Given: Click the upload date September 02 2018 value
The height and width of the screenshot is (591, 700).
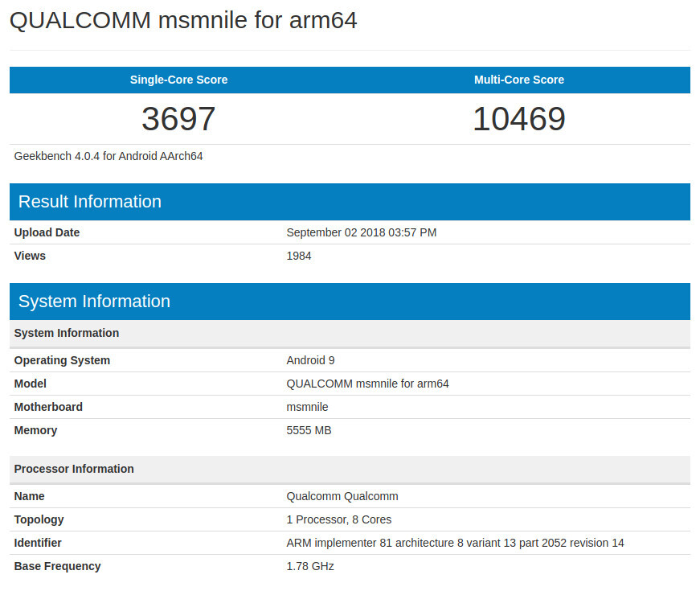Looking at the screenshot, I should (x=362, y=232).
